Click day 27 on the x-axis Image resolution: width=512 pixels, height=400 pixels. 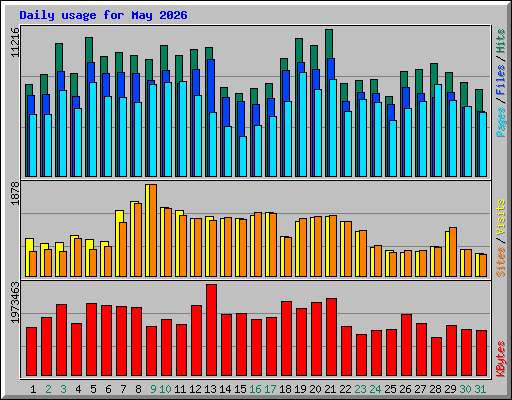coord(420,389)
